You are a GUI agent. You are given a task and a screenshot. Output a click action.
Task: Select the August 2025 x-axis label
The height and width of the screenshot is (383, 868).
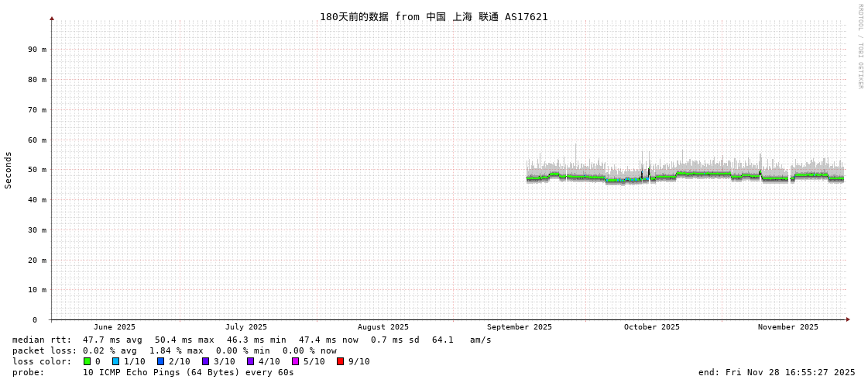383,327
